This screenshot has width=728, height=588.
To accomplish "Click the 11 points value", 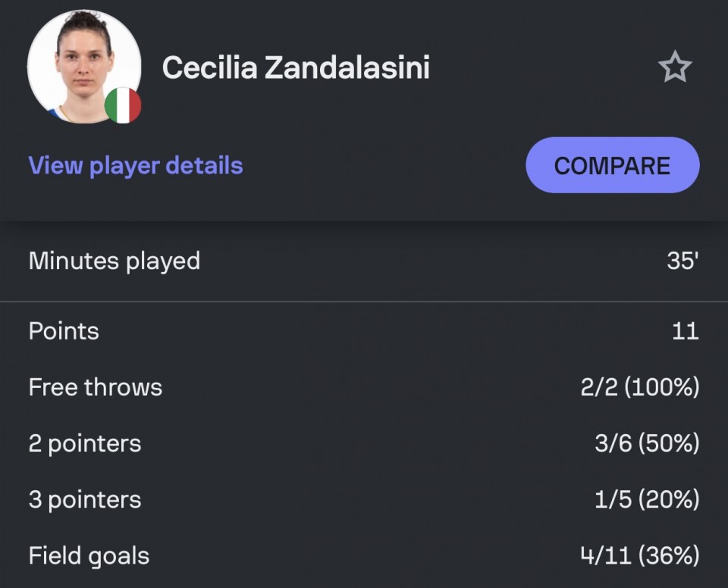I will 686,331.
